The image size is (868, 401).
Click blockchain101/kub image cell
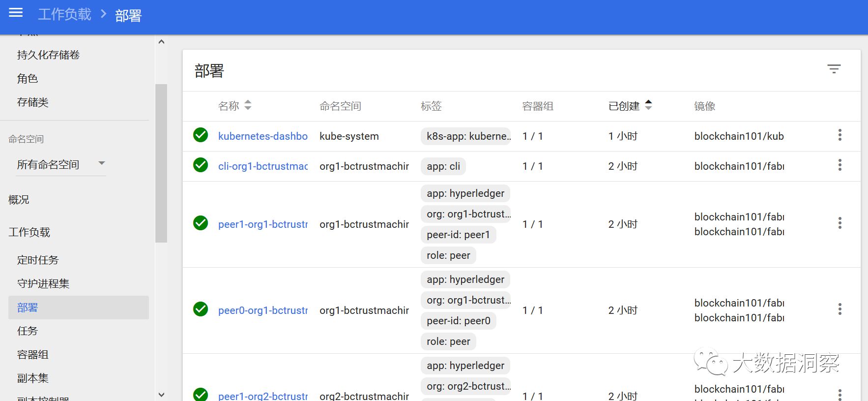coord(739,136)
